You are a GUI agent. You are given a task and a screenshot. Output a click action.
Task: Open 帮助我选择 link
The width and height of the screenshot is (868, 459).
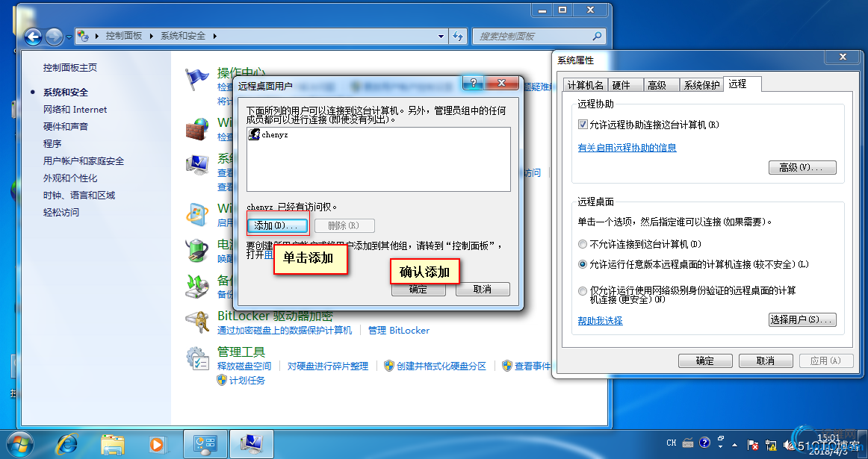[600, 321]
